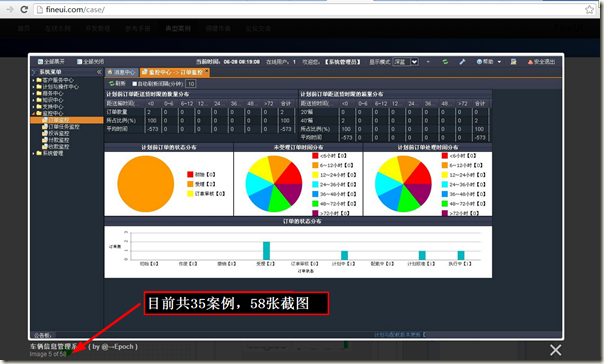604x364 pixels.
Task: Click the 全部关闭 close-all icon button
Action: 79,62
